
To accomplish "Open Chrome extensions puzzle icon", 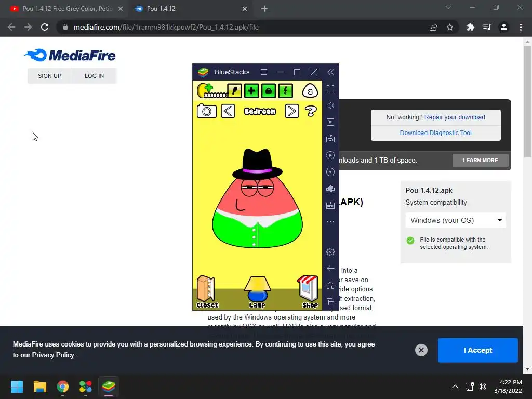I will pos(471,27).
